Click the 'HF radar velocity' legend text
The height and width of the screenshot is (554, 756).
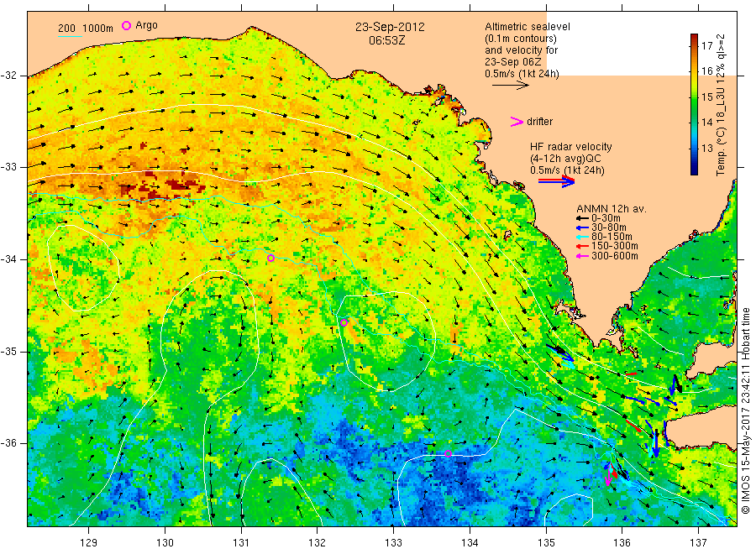coord(571,146)
